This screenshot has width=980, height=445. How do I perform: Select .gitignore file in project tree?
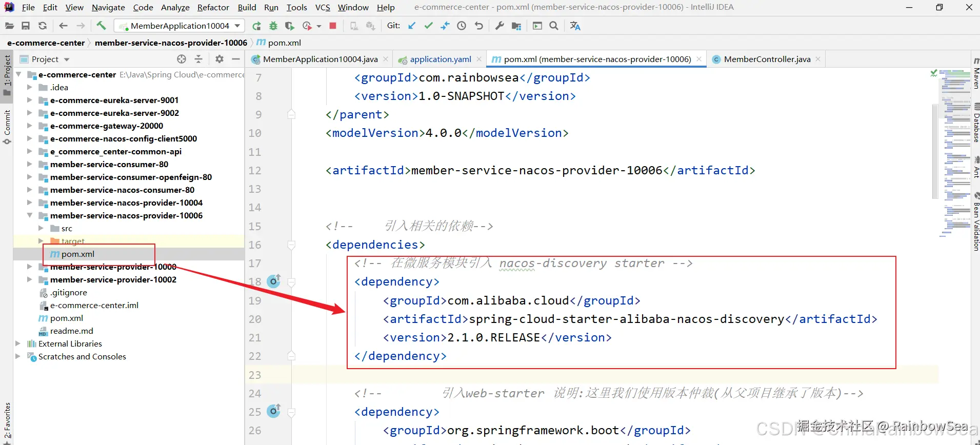pos(68,292)
